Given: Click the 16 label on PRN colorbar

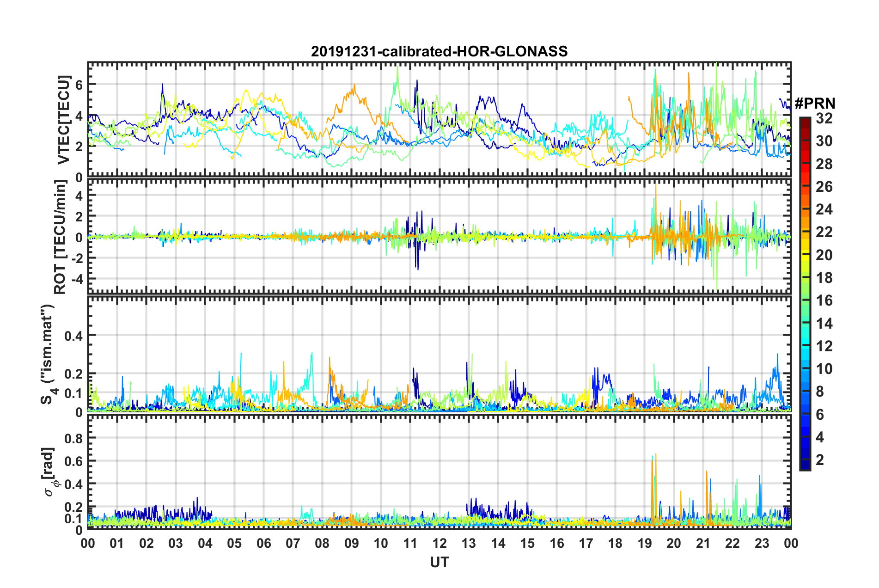Looking at the screenshot, I should (x=824, y=300).
